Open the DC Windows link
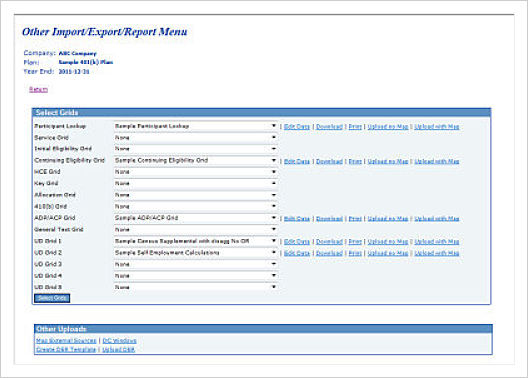Viewport: 528px width, 378px height. 119,341
